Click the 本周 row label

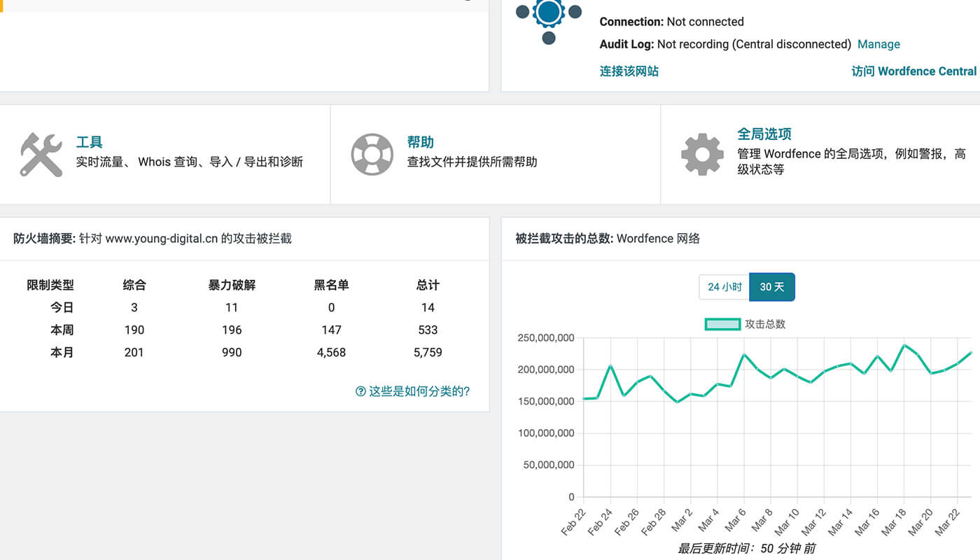pos(62,330)
